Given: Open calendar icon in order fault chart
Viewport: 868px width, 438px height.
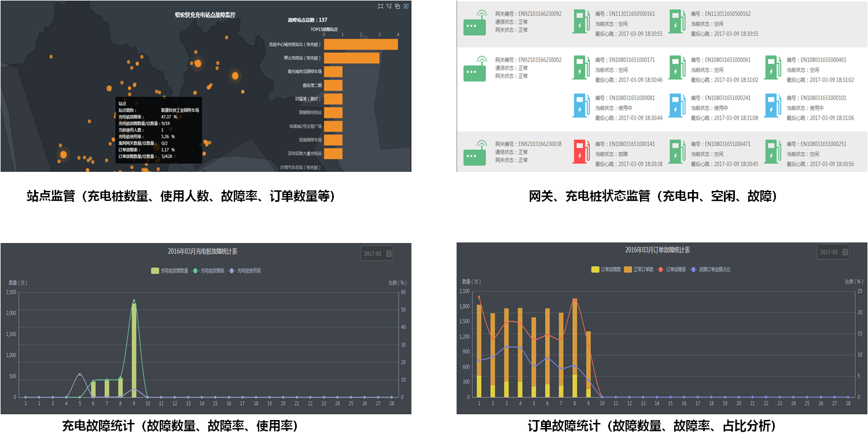Looking at the screenshot, I should pos(845,252).
